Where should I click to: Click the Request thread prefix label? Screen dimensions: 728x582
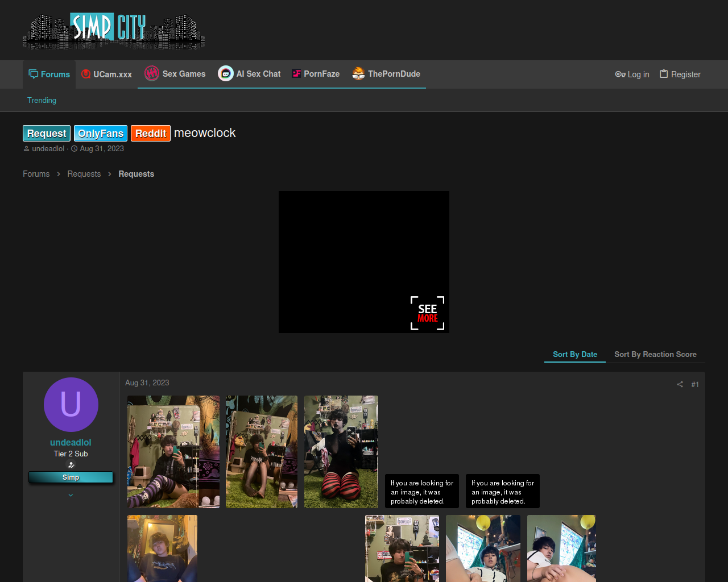coord(47,133)
